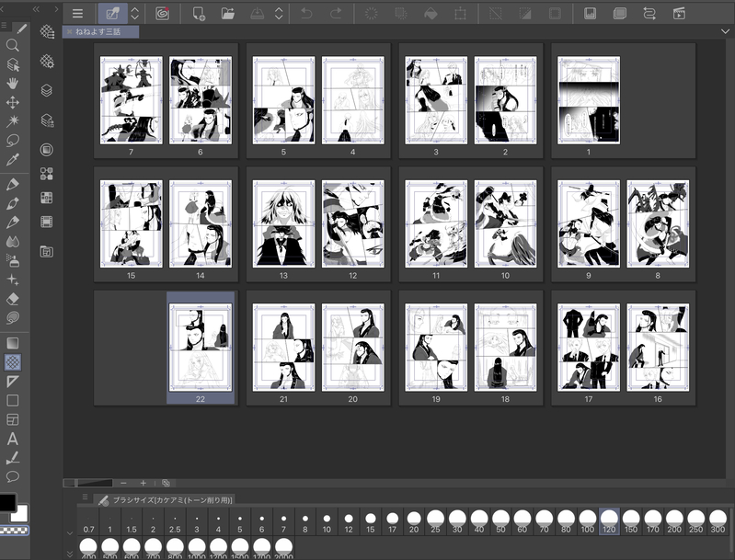Select the black main color swatch
The height and width of the screenshot is (560, 735).
(x=7, y=502)
